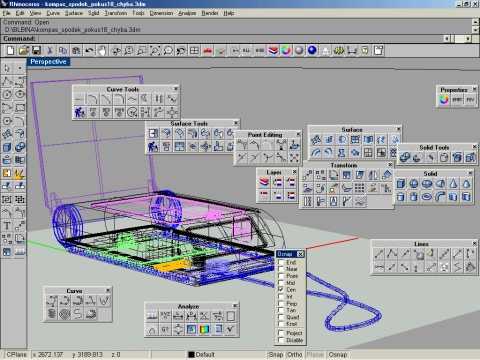Open the color wheel render icon

286,51
